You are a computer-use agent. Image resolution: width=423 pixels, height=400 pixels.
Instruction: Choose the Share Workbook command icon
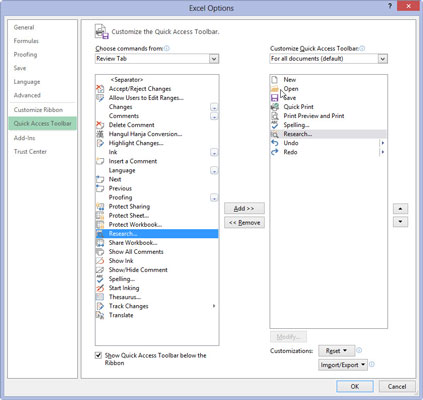pyautogui.click(x=100, y=243)
